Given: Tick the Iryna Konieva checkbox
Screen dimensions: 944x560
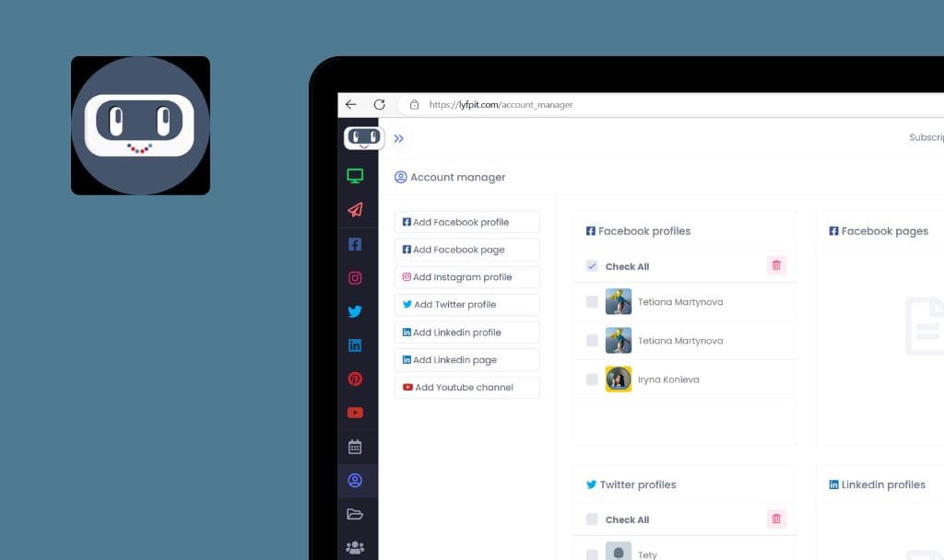Looking at the screenshot, I should (x=593, y=379).
